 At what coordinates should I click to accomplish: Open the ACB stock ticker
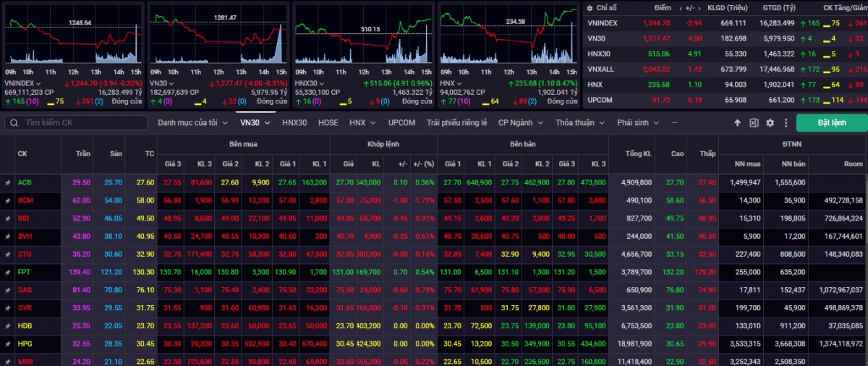click(25, 182)
